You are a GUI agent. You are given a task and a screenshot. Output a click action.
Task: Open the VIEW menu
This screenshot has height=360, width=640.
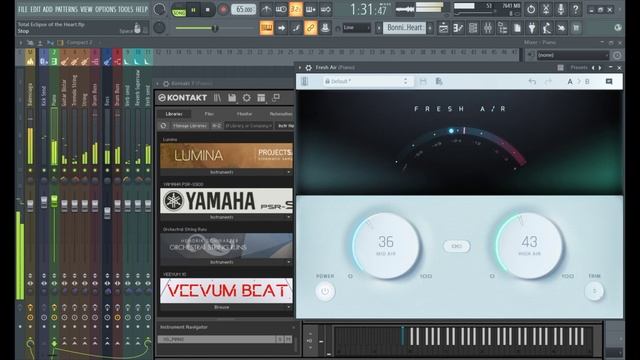click(x=86, y=9)
